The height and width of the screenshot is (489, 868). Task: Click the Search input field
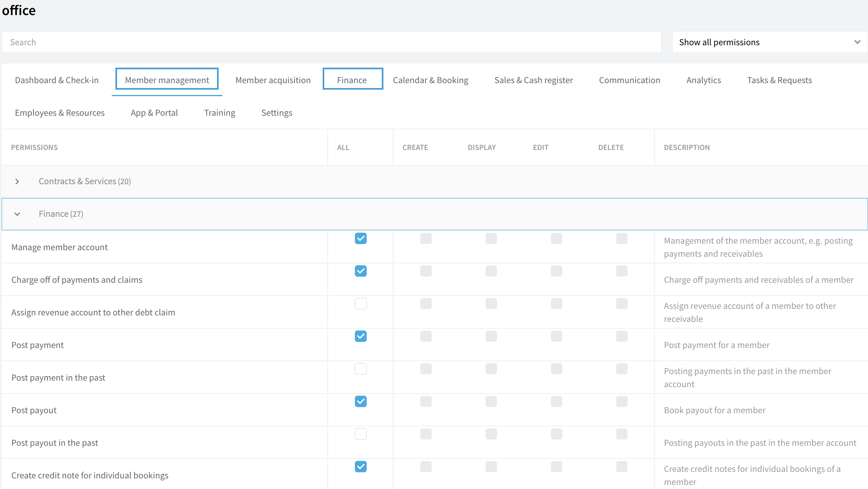332,42
